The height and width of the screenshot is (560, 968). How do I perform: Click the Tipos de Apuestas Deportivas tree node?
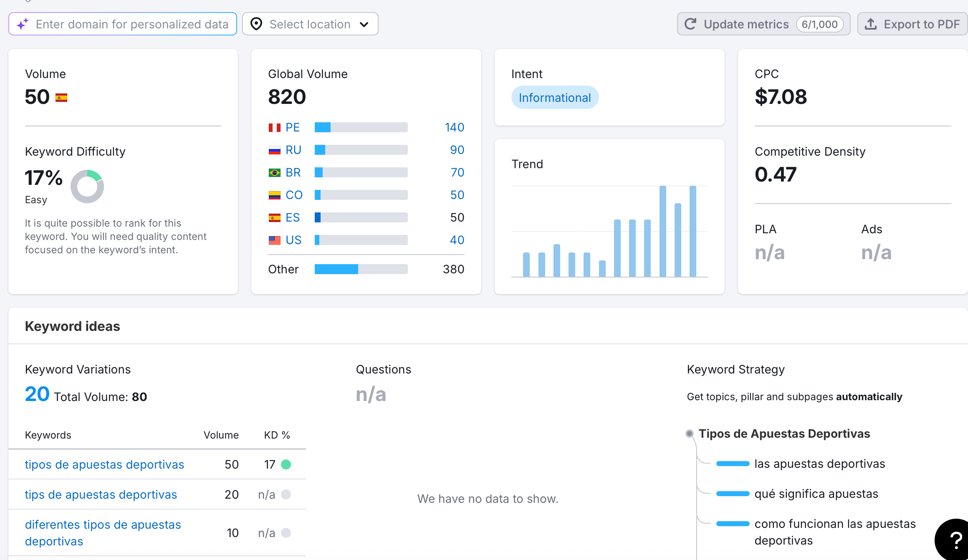click(x=784, y=434)
